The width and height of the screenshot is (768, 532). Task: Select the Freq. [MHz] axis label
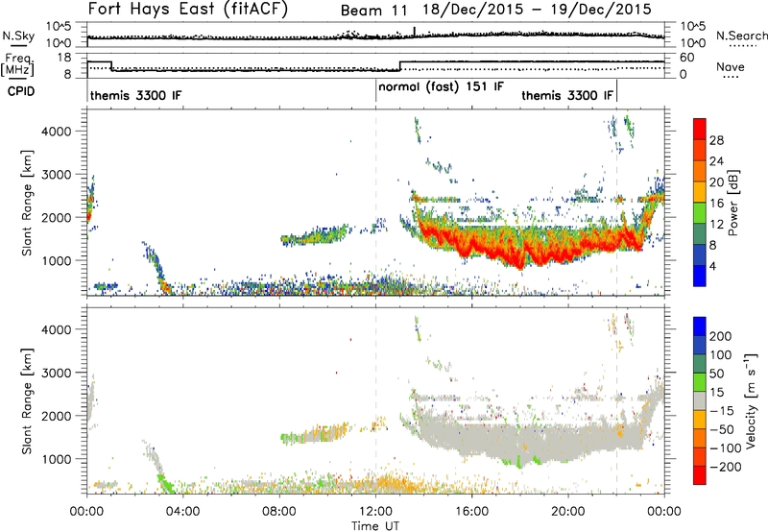(x=17, y=65)
